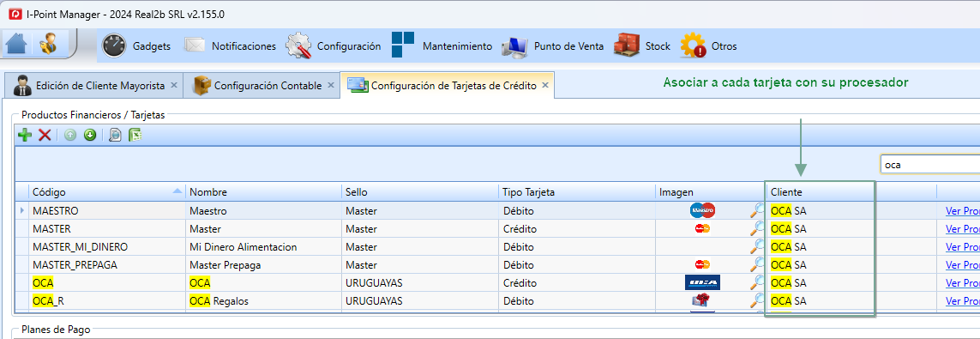Click the 'Master' Sello cell in MAESTRO row

[x=421, y=211]
